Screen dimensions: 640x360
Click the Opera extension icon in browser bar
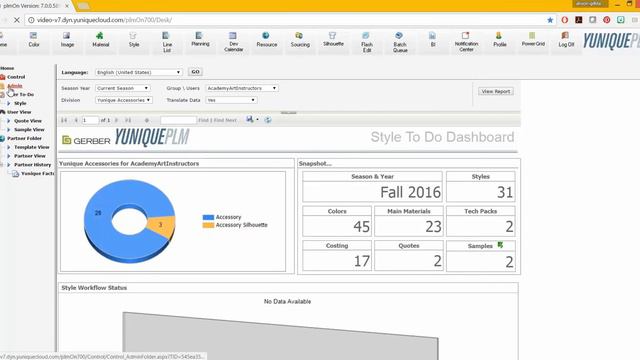point(565,20)
